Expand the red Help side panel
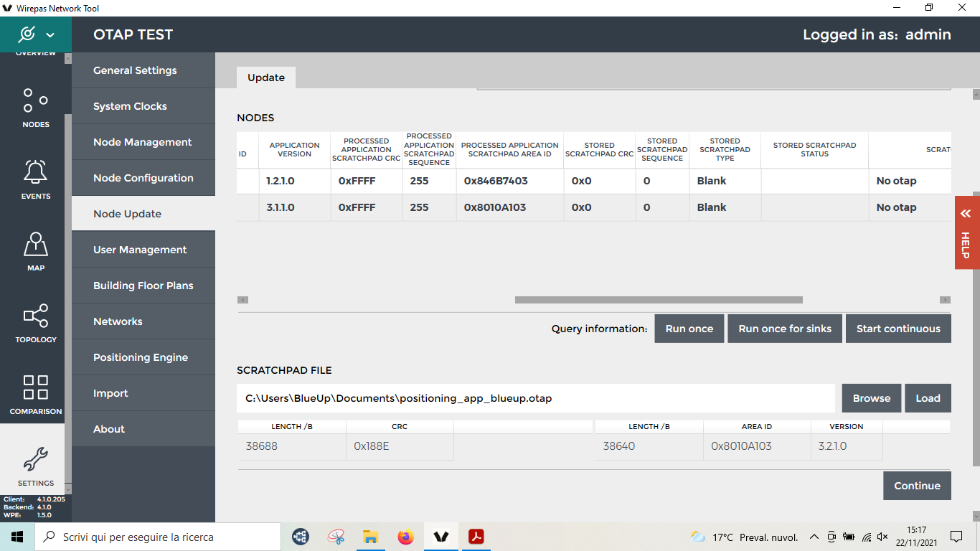 (966, 233)
